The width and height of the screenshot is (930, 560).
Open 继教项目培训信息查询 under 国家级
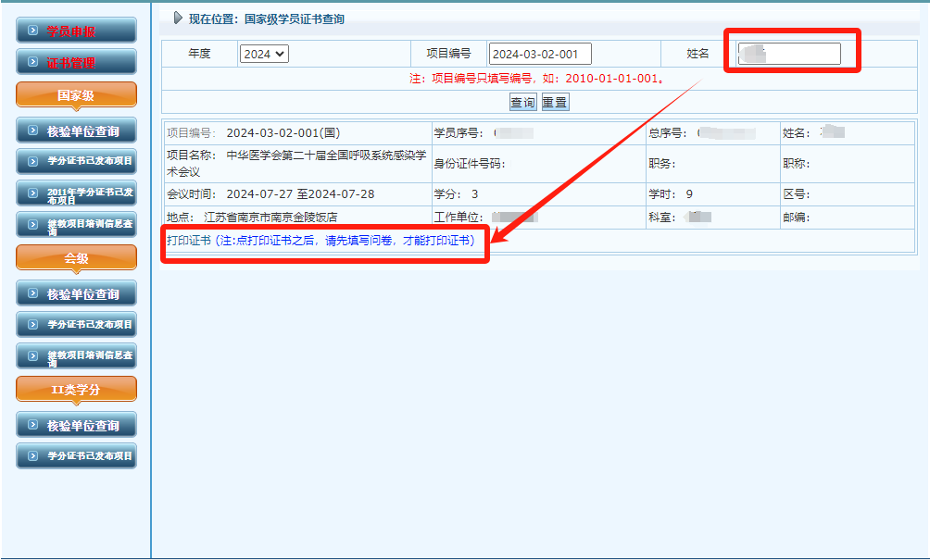coord(76,225)
